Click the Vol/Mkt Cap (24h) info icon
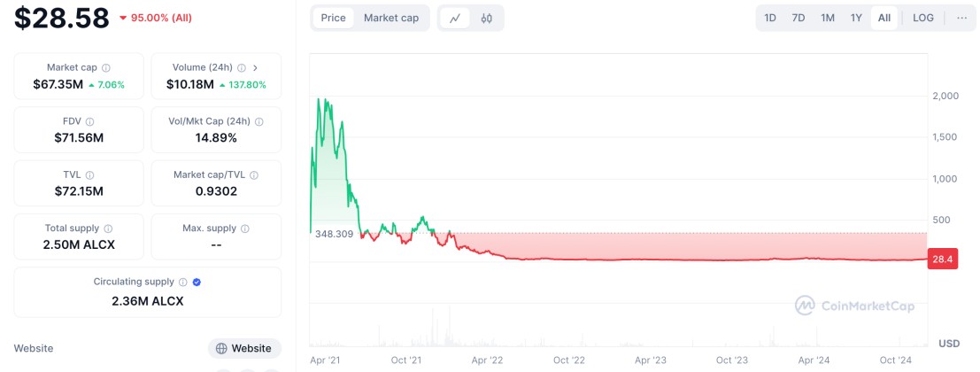This screenshot has height=372, width=980. point(259,121)
